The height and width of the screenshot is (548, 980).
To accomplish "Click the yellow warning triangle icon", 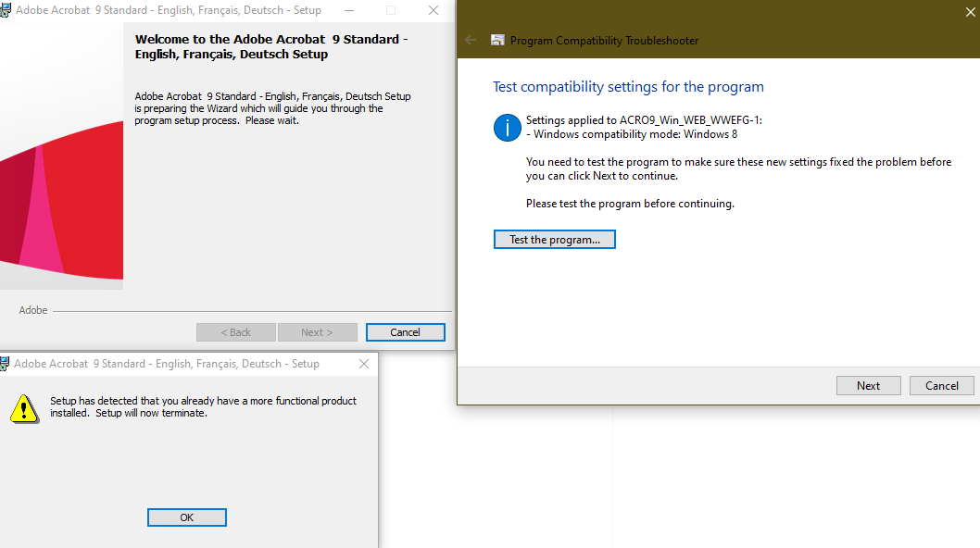I will (x=24, y=409).
